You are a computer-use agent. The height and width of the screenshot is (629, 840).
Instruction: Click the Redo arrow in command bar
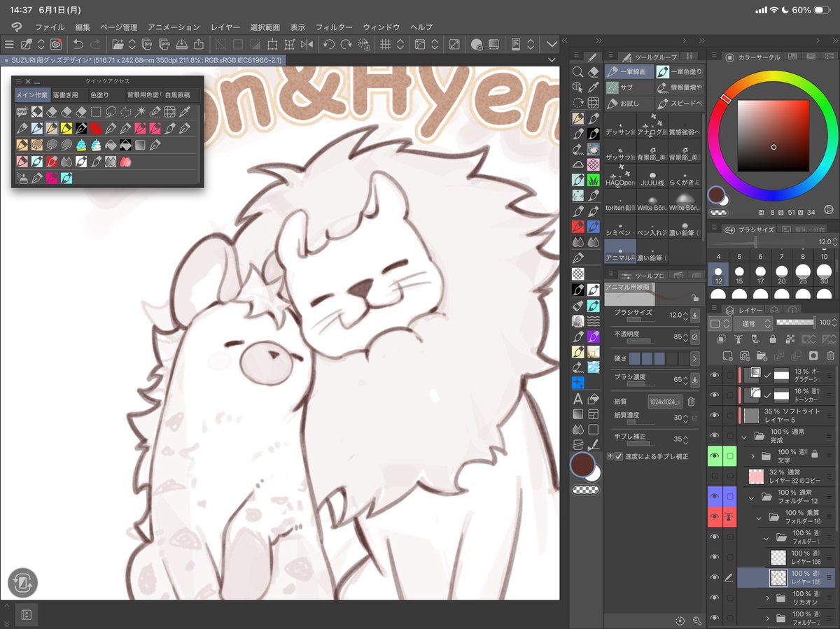point(95,44)
